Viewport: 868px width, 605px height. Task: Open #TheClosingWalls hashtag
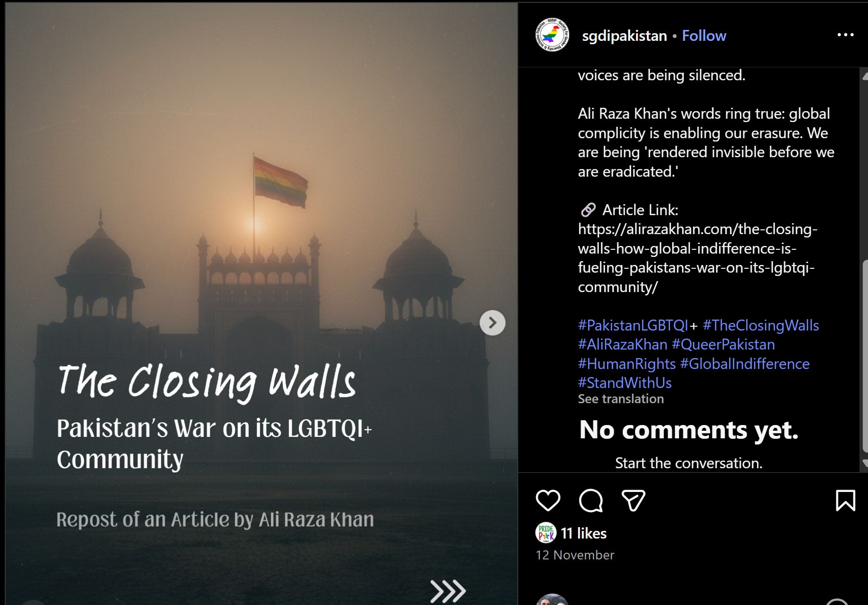(761, 325)
